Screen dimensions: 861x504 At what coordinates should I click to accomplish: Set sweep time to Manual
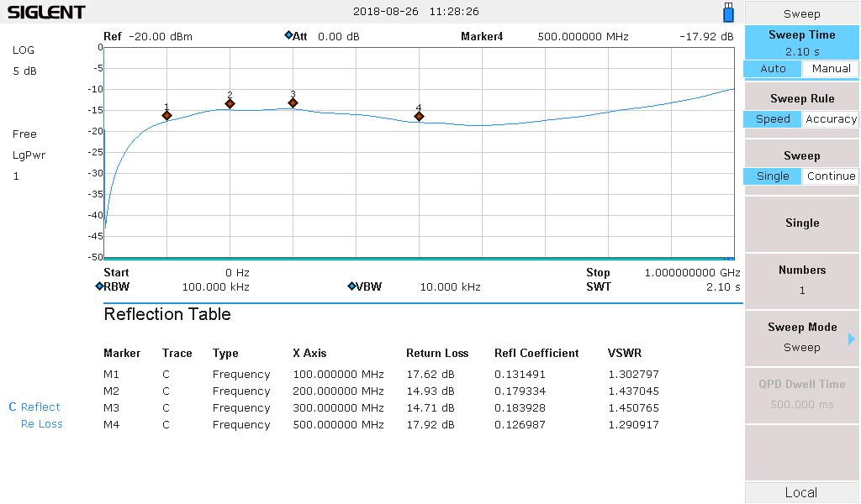pyautogui.click(x=831, y=69)
